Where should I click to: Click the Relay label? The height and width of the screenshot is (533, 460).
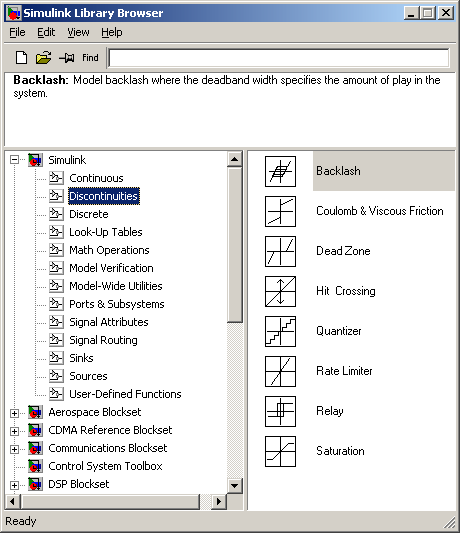[x=329, y=411]
